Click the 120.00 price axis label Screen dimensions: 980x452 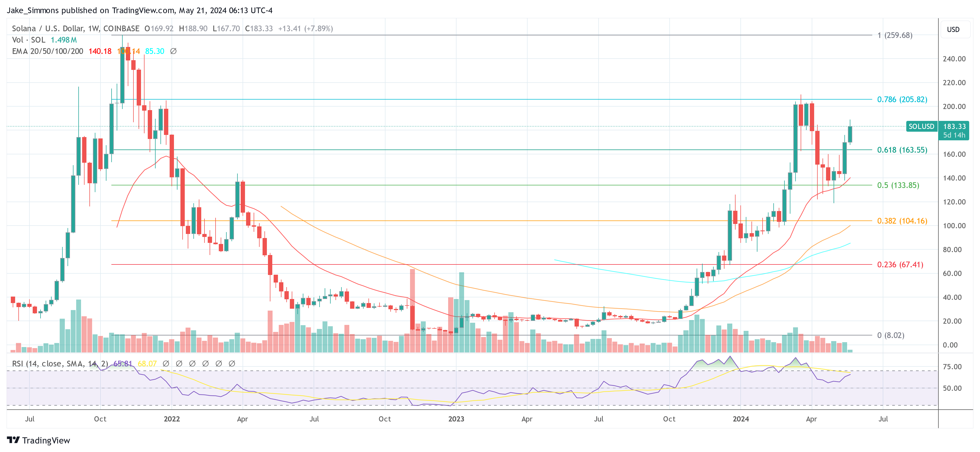(954, 202)
